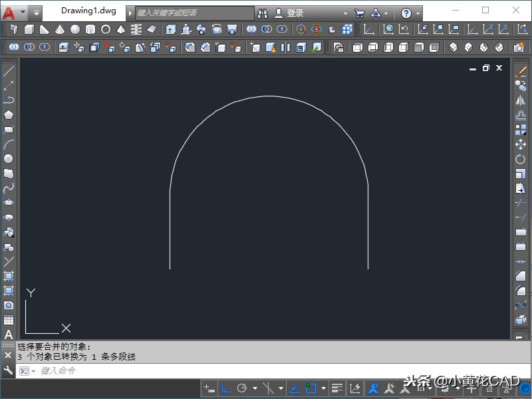Open the Autodesk App Store cart
532x399 pixels.
tap(359, 13)
